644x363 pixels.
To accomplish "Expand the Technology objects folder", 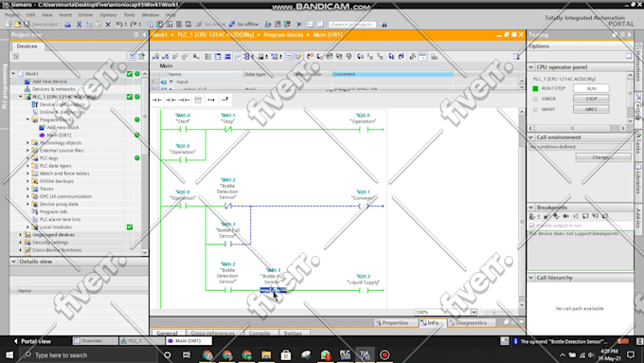I will [27, 143].
